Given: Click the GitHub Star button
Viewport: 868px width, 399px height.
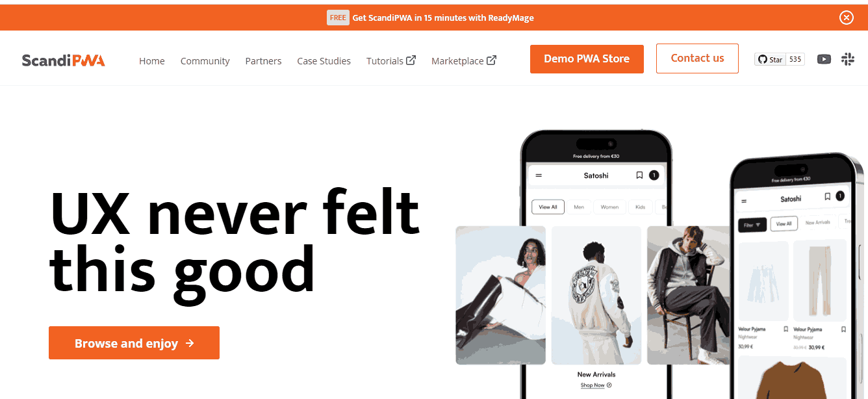Looking at the screenshot, I should click(771, 59).
